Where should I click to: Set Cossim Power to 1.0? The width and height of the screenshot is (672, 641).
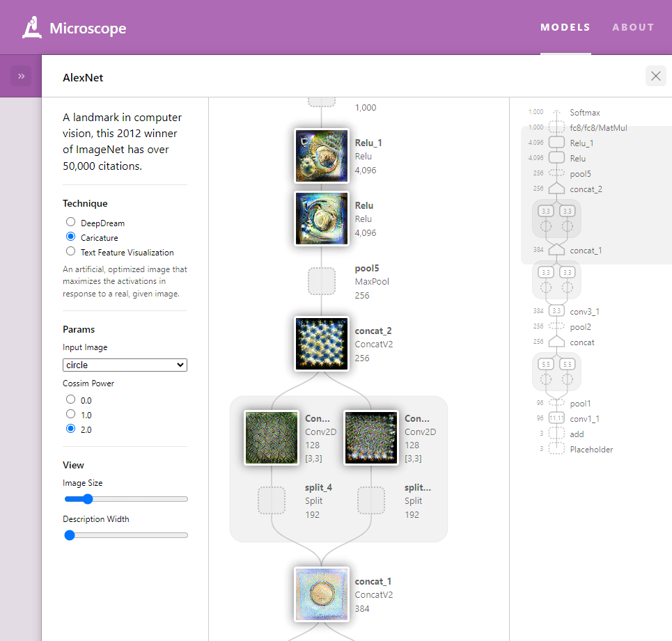point(71,413)
